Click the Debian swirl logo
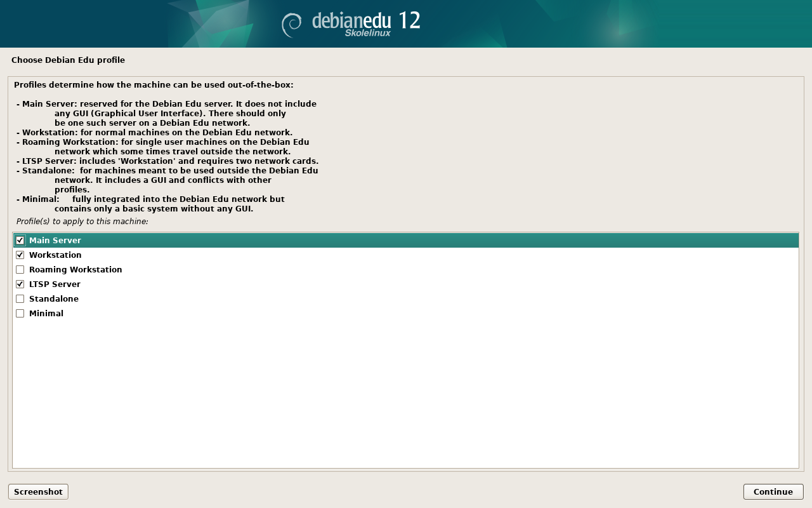 pyautogui.click(x=292, y=25)
